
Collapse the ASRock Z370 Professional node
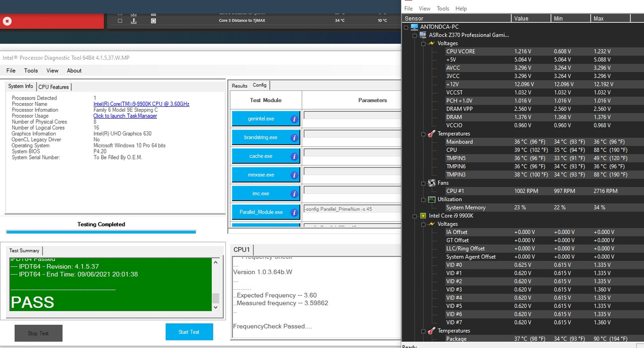point(415,35)
